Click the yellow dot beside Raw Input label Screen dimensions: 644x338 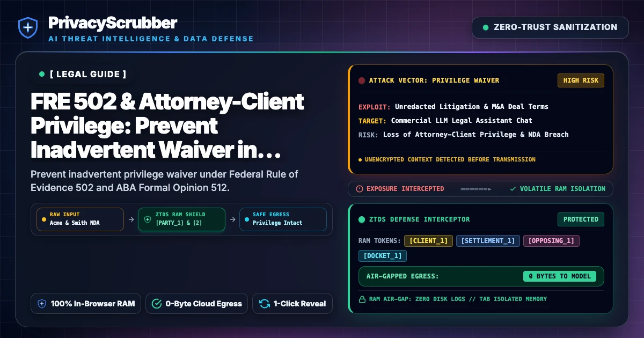pyautogui.click(x=44, y=219)
